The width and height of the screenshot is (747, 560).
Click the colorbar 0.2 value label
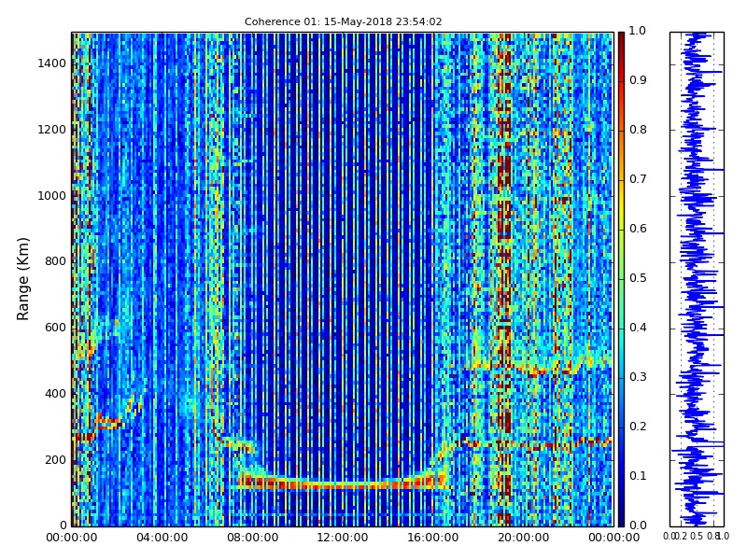pyautogui.click(x=638, y=427)
